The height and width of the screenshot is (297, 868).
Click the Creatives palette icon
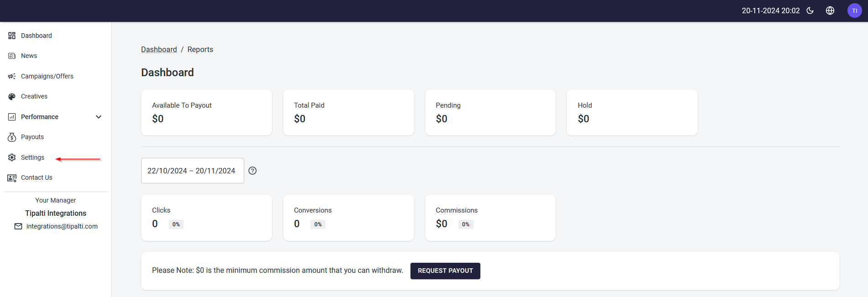tap(12, 96)
